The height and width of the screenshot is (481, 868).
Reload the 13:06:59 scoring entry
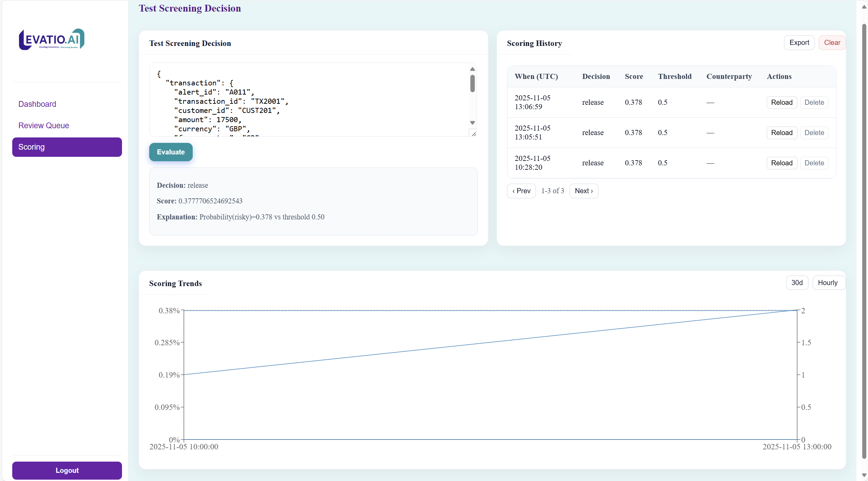point(781,102)
